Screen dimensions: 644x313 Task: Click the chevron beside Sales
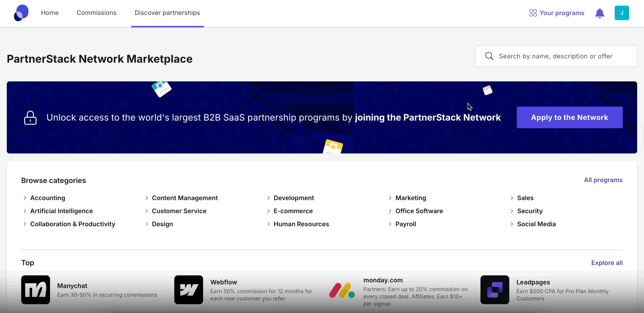coord(512,198)
